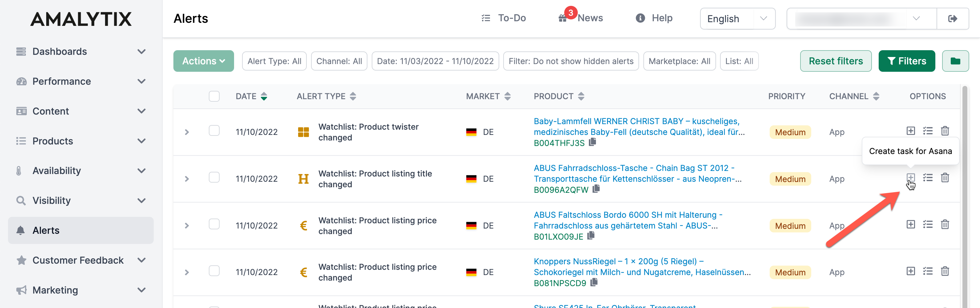
Task: Sort alerts by Alert Type column
Action: (353, 97)
